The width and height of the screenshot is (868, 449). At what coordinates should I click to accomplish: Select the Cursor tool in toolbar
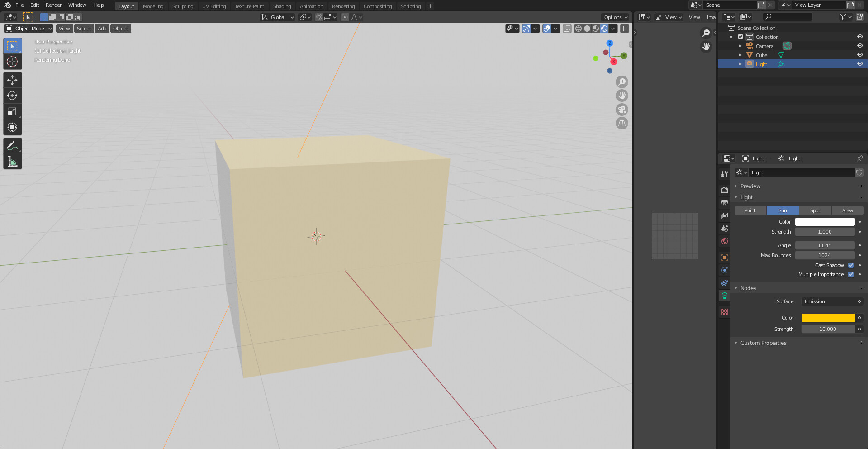[12, 62]
